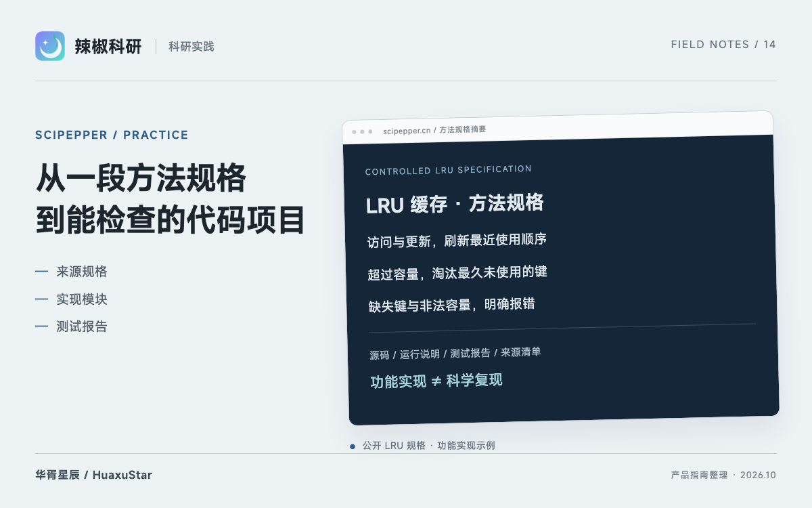Click the SCIPEPPER / PRACTICE heading
The width and height of the screenshot is (812, 508).
[x=112, y=135]
